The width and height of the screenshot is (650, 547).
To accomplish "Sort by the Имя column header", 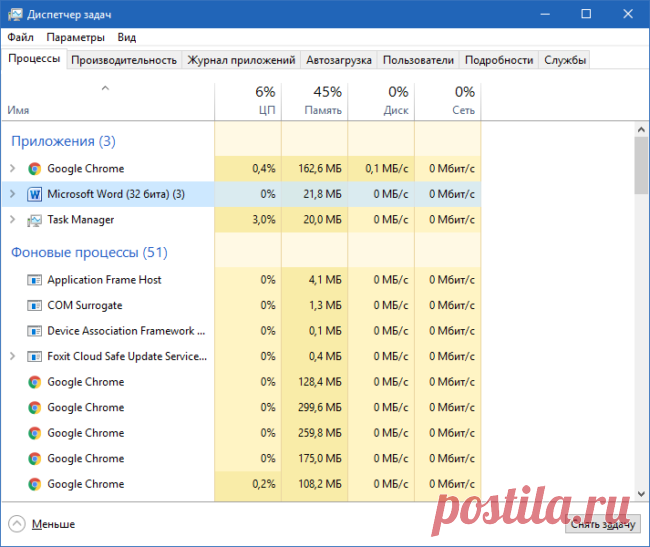I will pos(108,101).
